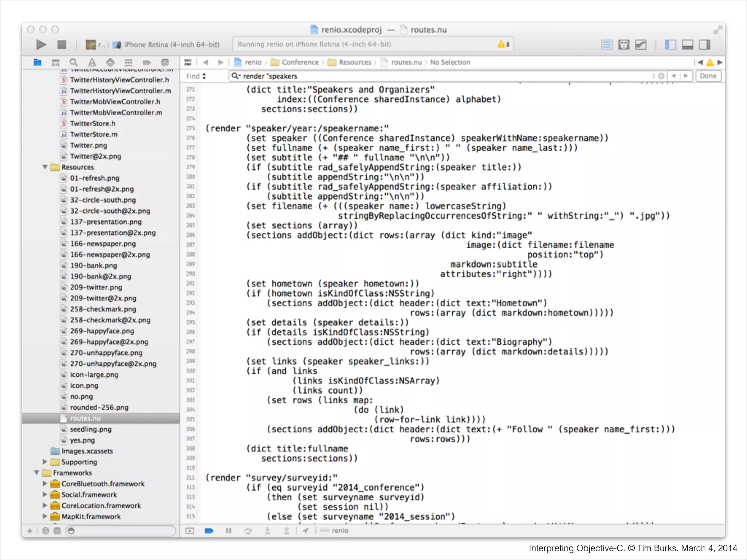Collapse the Frameworks group
The width and height of the screenshot is (747, 560).
coord(37,473)
